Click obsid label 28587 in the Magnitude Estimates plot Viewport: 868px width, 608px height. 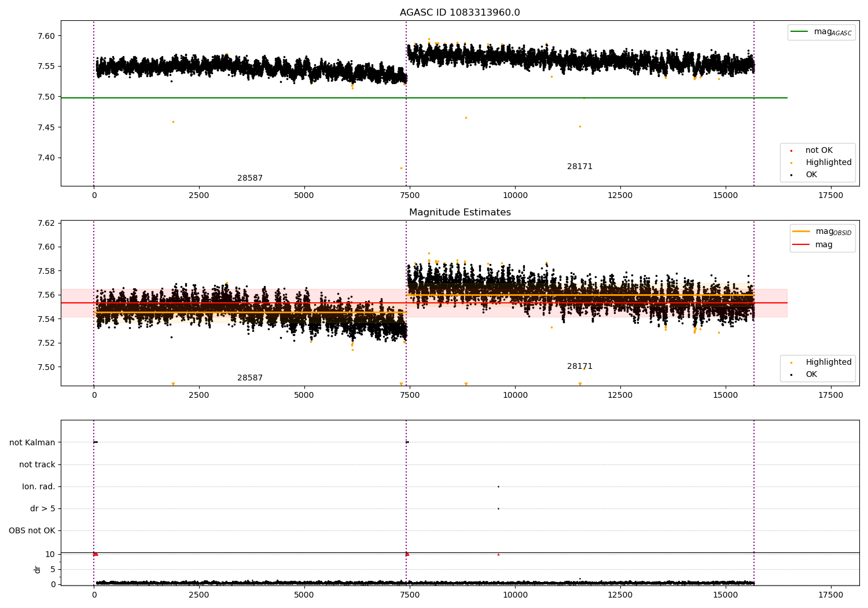click(250, 378)
